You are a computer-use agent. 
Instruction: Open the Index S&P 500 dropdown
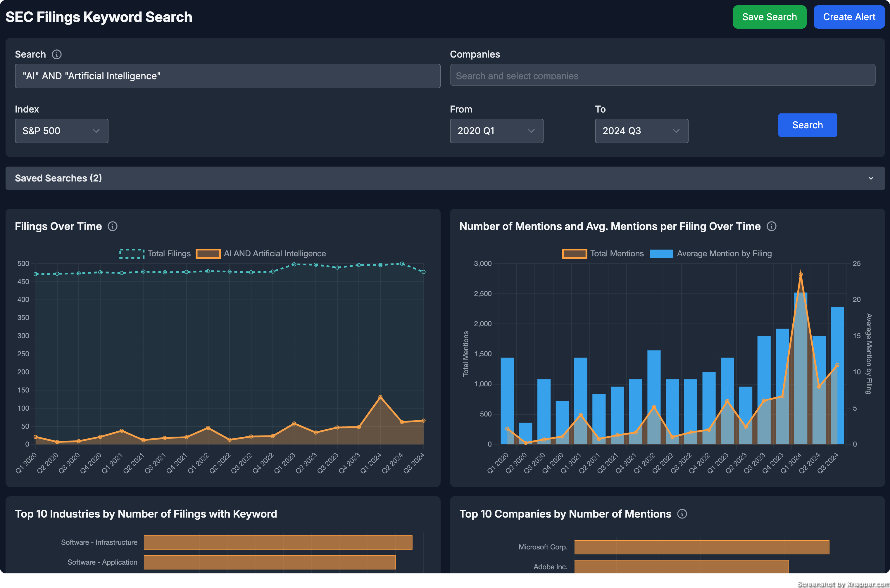(61, 131)
